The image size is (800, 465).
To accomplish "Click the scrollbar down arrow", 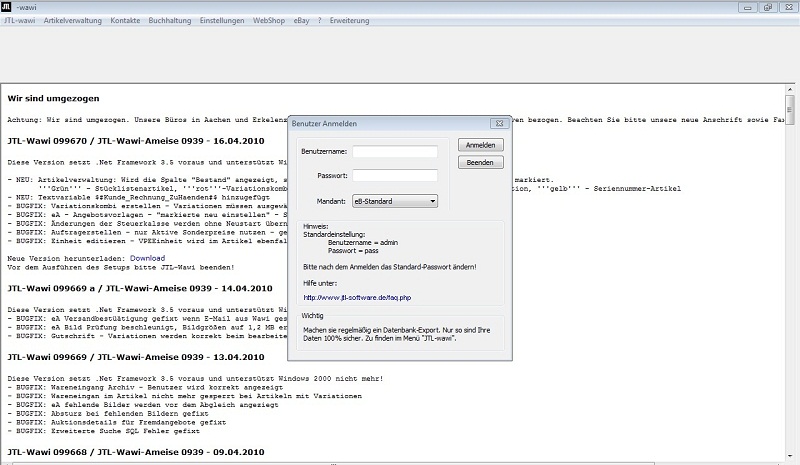I will click(x=790, y=456).
